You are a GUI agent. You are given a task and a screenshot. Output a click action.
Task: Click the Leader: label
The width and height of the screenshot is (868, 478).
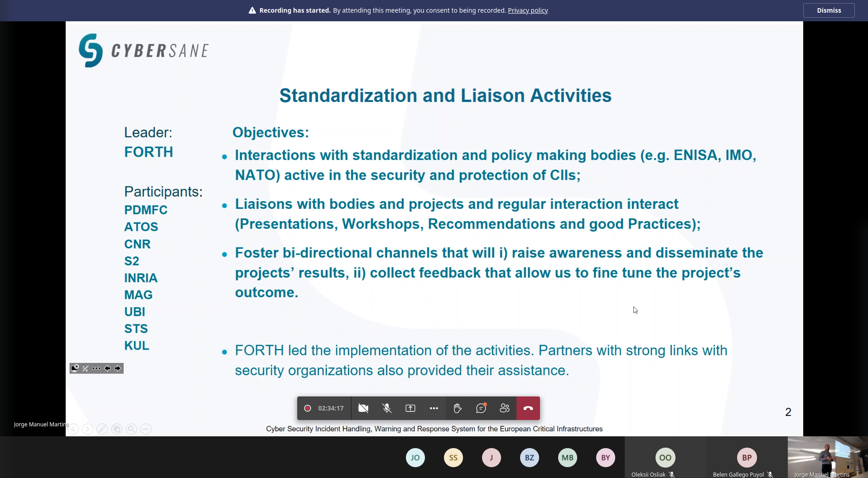point(148,132)
